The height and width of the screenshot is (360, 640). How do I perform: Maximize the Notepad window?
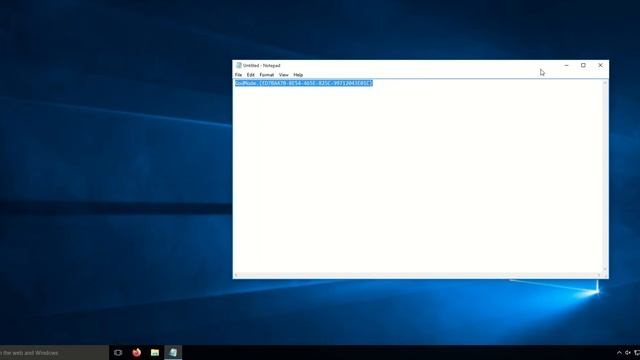[x=583, y=65]
